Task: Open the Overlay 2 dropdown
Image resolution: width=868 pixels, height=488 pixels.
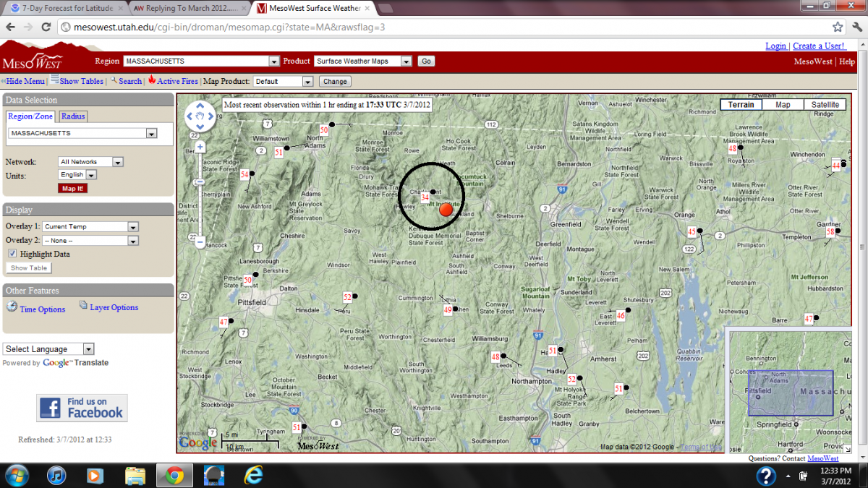Action: point(90,240)
